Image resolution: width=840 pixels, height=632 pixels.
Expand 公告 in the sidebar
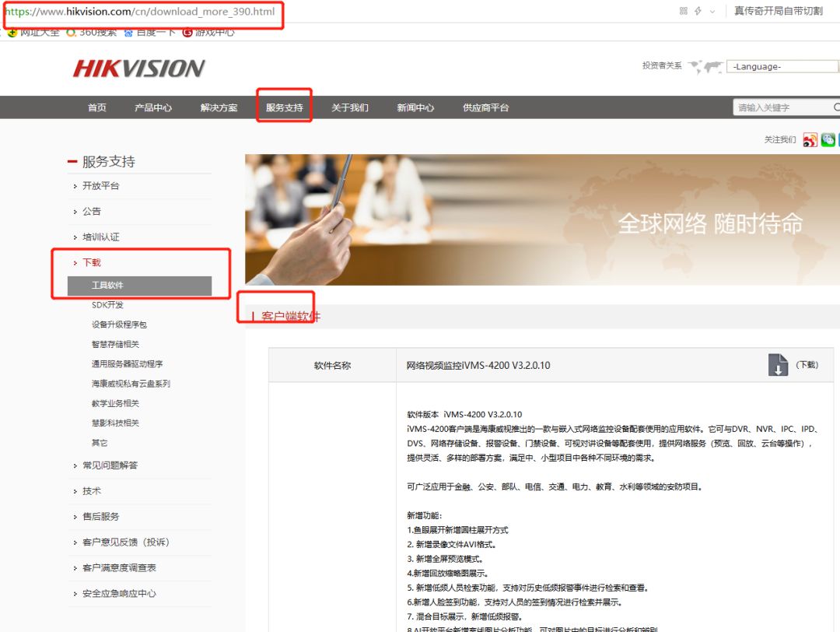point(92,212)
